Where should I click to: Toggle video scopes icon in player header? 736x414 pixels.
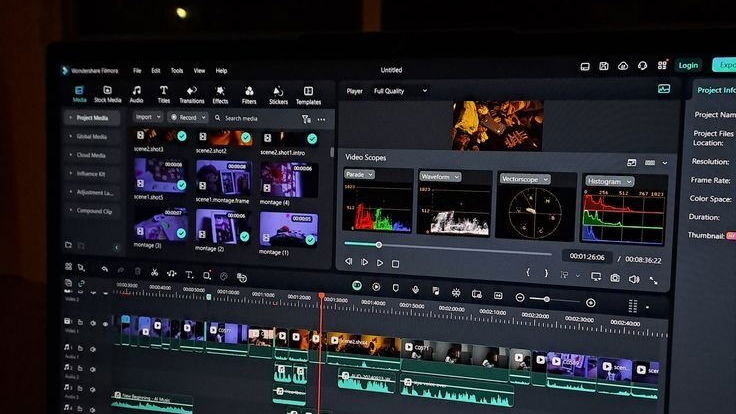click(664, 89)
